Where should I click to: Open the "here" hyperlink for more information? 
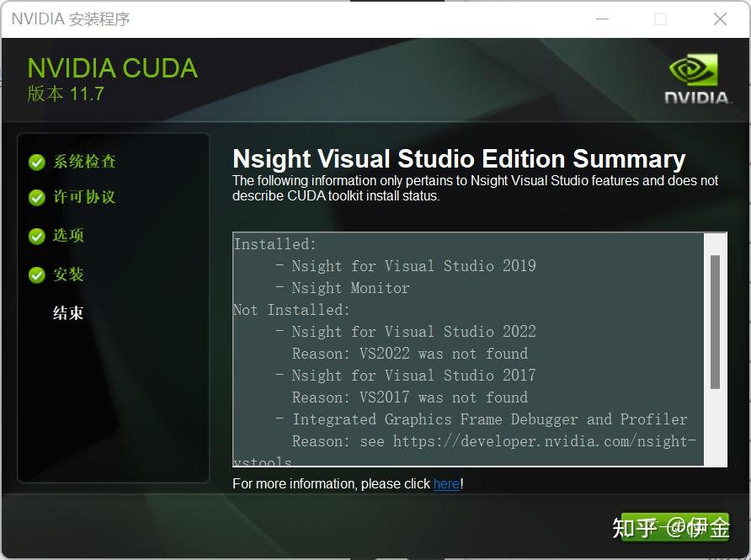click(446, 483)
